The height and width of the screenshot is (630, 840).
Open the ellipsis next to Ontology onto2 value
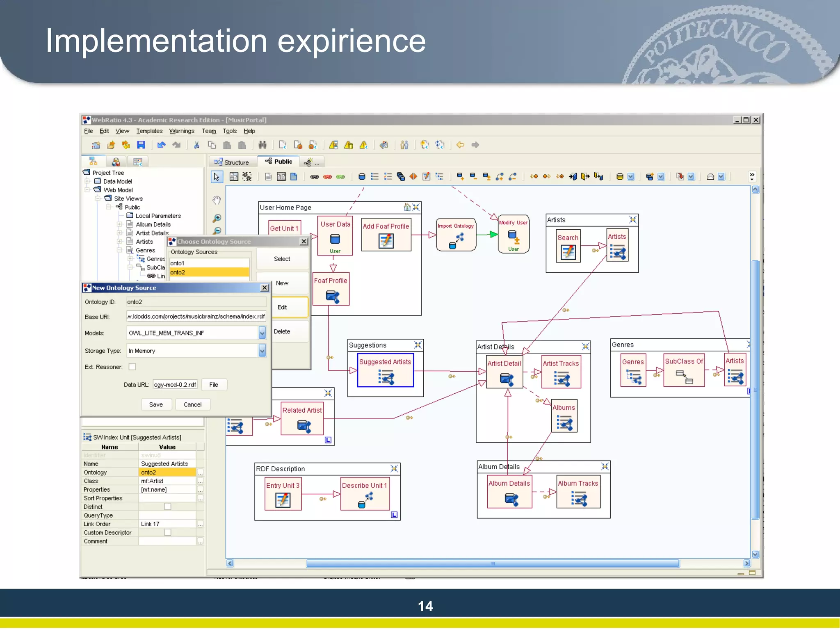(x=200, y=472)
